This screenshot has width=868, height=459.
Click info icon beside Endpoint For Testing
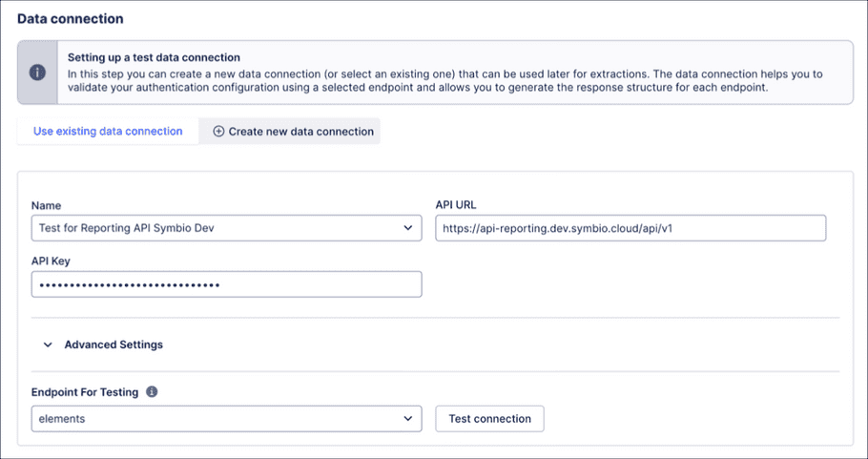click(152, 391)
